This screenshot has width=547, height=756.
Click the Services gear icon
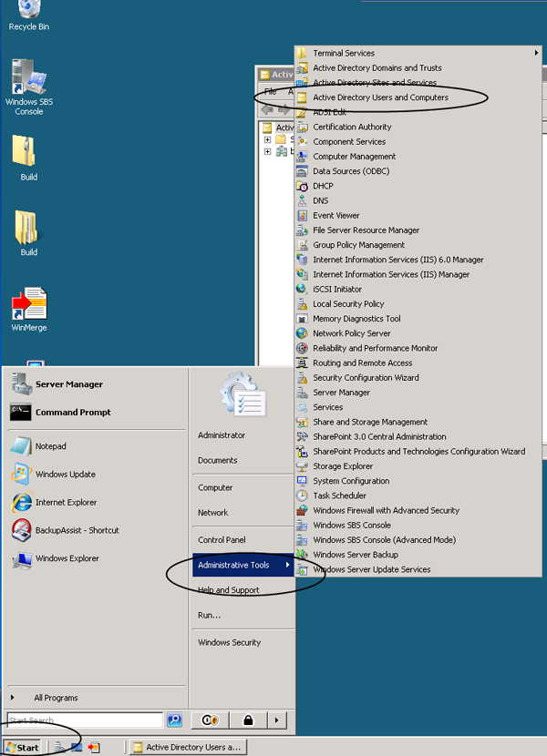[x=302, y=407]
